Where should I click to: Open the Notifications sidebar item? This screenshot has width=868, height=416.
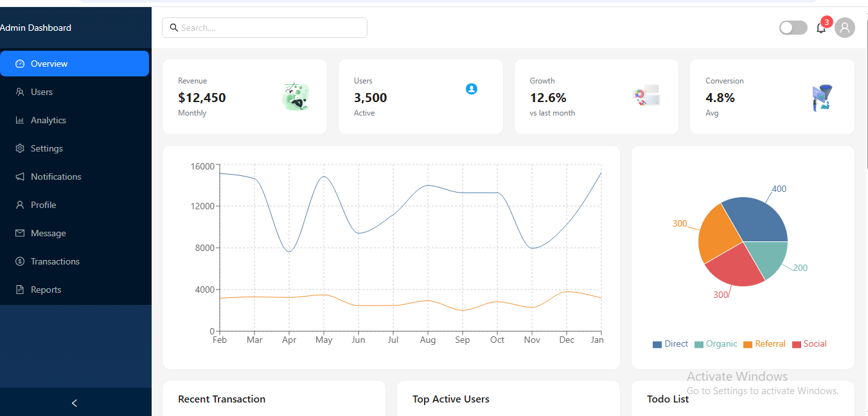click(56, 177)
